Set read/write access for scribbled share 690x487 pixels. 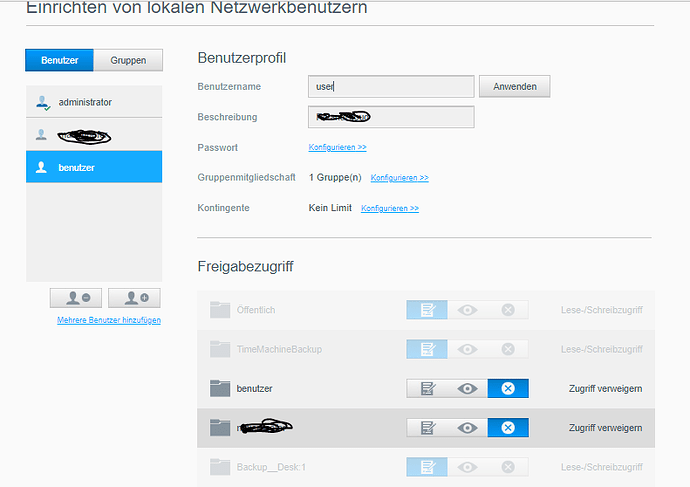pyautogui.click(x=427, y=428)
